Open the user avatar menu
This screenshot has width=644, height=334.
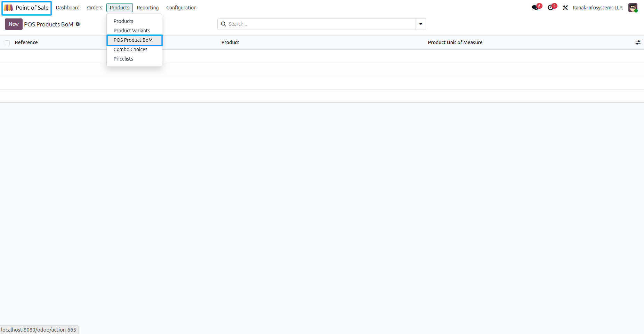click(633, 8)
